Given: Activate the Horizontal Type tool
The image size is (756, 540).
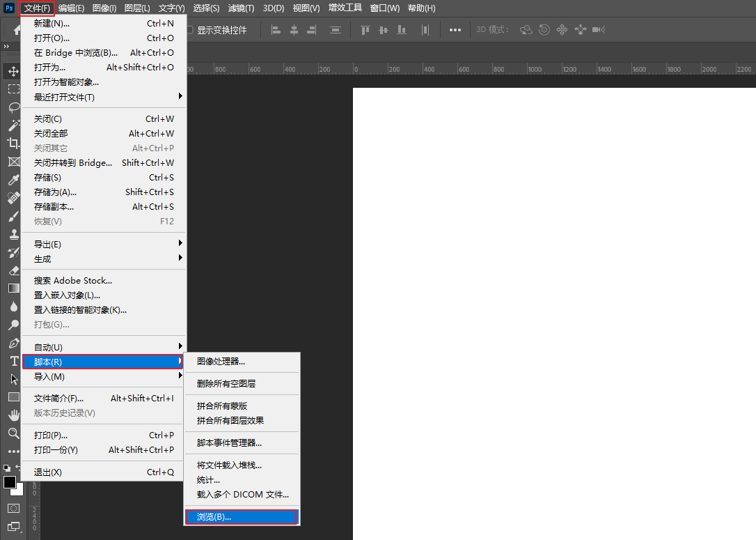Looking at the screenshot, I should click(13, 361).
